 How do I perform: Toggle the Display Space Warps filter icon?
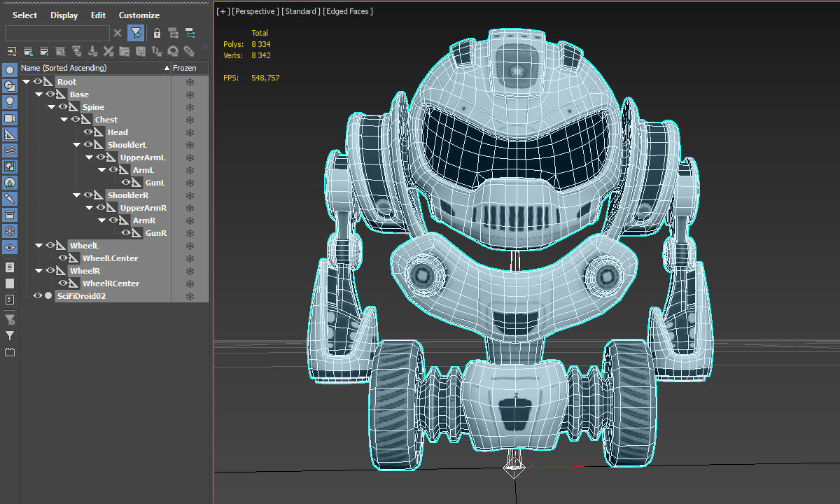(10, 150)
